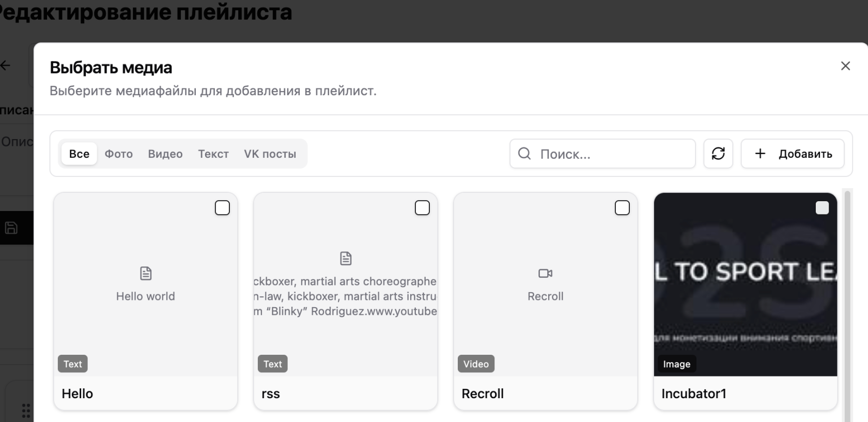
Task: Click the document icon on rss card
Action: [346, 258]
